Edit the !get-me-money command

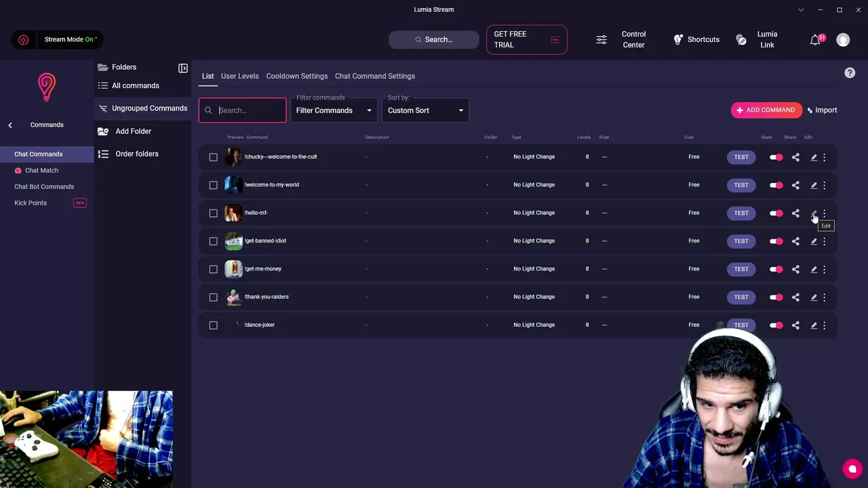[814, 269]
